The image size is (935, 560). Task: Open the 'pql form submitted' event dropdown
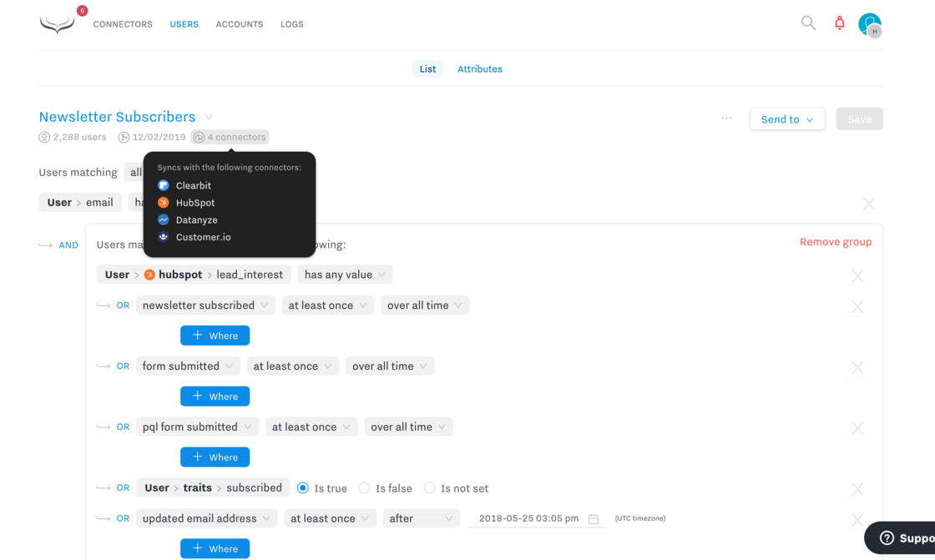197,427
